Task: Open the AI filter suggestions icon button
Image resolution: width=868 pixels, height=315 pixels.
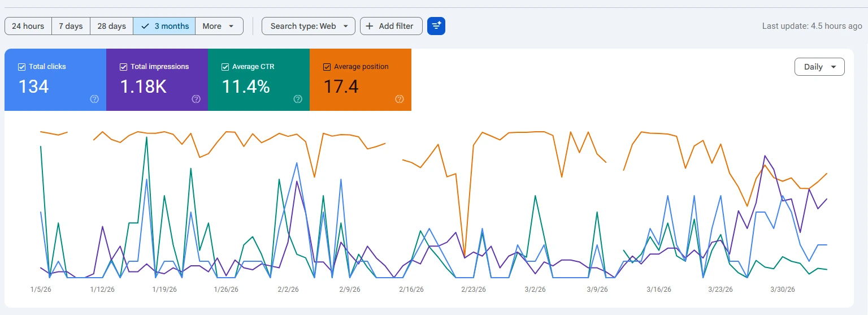Action: coord(436,26)
